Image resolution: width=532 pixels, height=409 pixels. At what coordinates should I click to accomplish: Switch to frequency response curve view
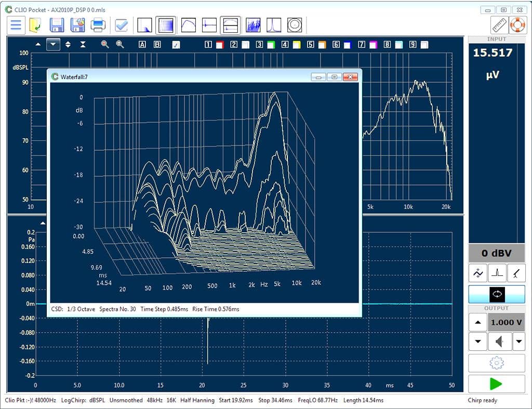coord(188,24)
